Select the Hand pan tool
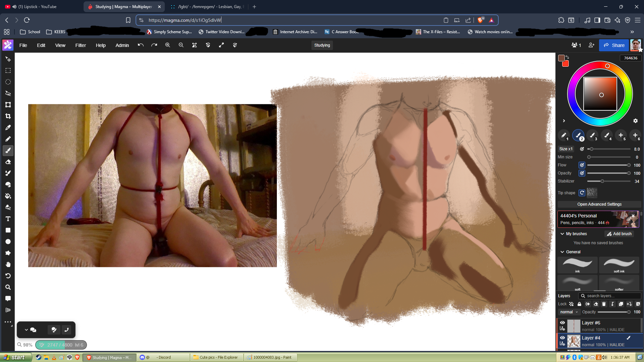The width and height of the screenshot is (644, 362). pos(8,264)
